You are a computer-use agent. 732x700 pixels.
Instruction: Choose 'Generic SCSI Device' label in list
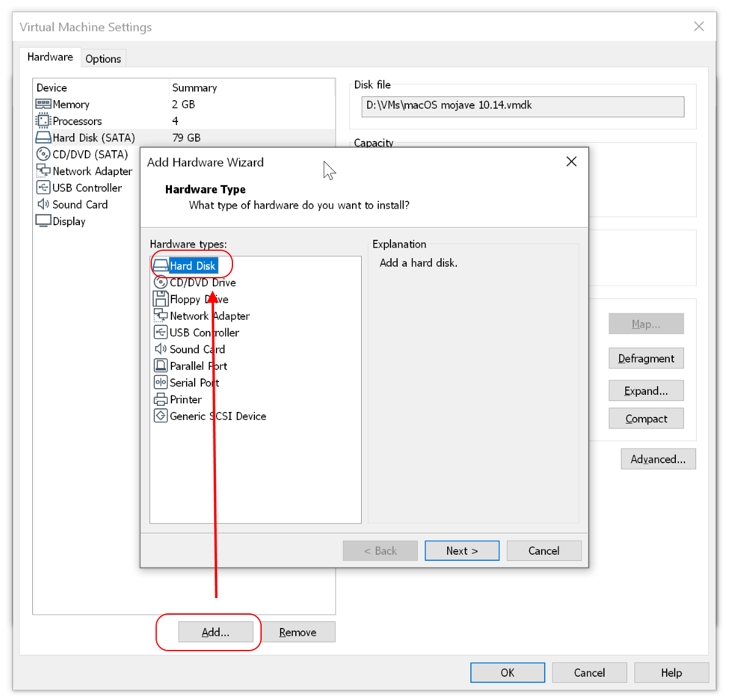(218, 416)
